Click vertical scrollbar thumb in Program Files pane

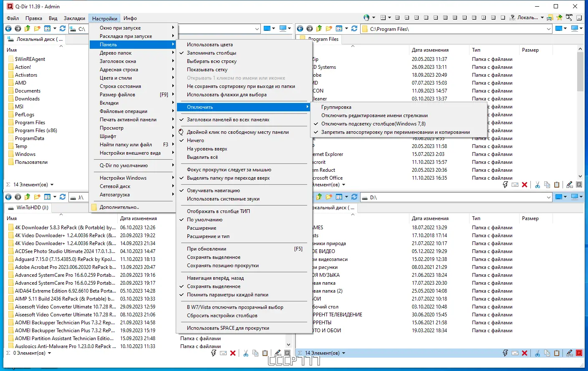coord(580,71)
